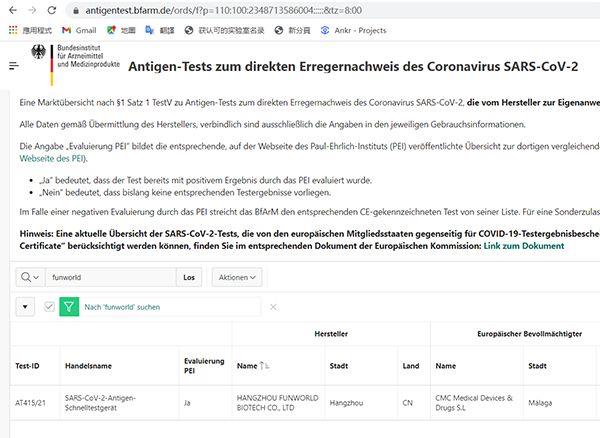Screen dimensions: 600x438
Task: Remove the funworld filter with the X
Action: [273, 307]
